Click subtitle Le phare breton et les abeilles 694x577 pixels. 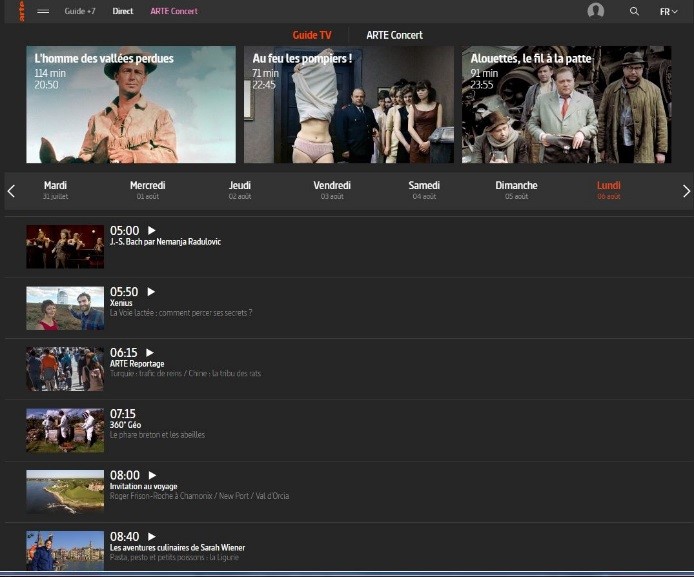(x=157, y=435)
